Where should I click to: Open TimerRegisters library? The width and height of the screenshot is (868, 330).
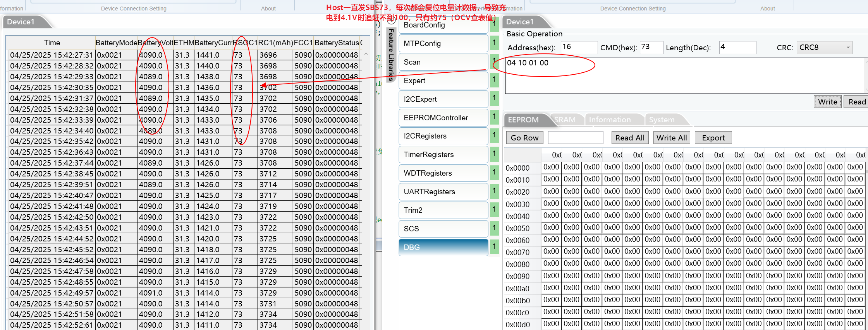pos(443,154)
